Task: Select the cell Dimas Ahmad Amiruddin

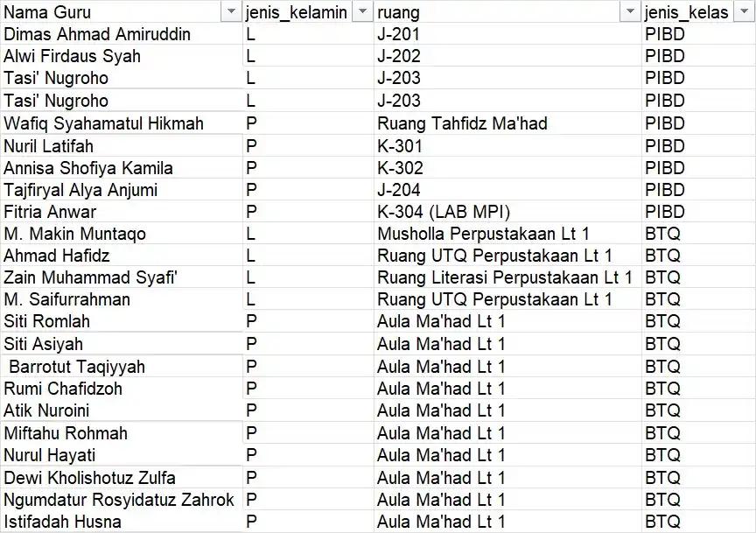Action: point(122,34)
